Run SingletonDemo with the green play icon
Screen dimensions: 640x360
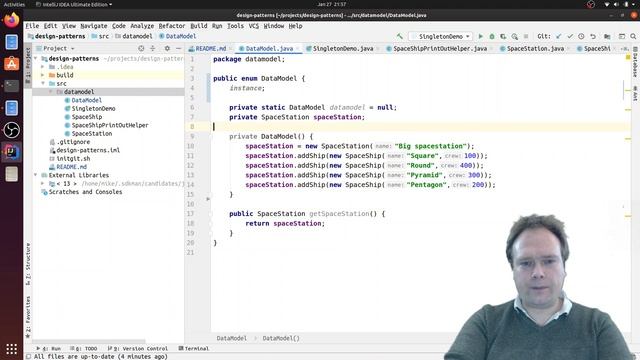480,36
